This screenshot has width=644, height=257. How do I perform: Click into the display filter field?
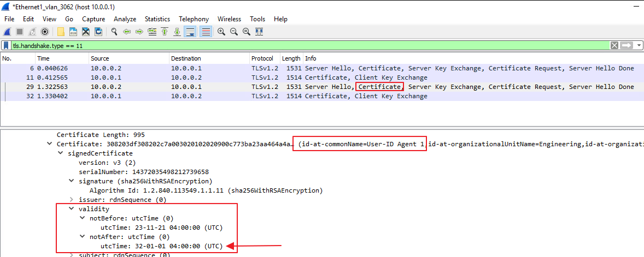[x=310, y=45]
